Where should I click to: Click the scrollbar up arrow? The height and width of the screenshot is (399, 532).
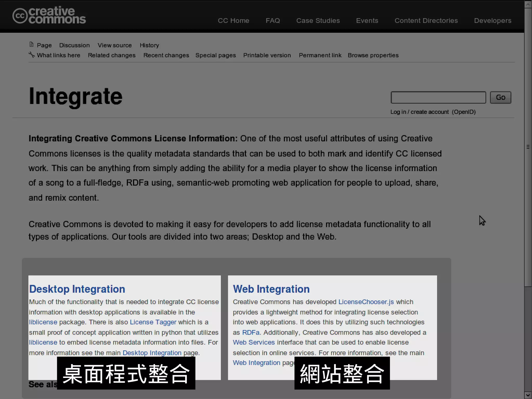pyautogui.click(x=528, y=4)
